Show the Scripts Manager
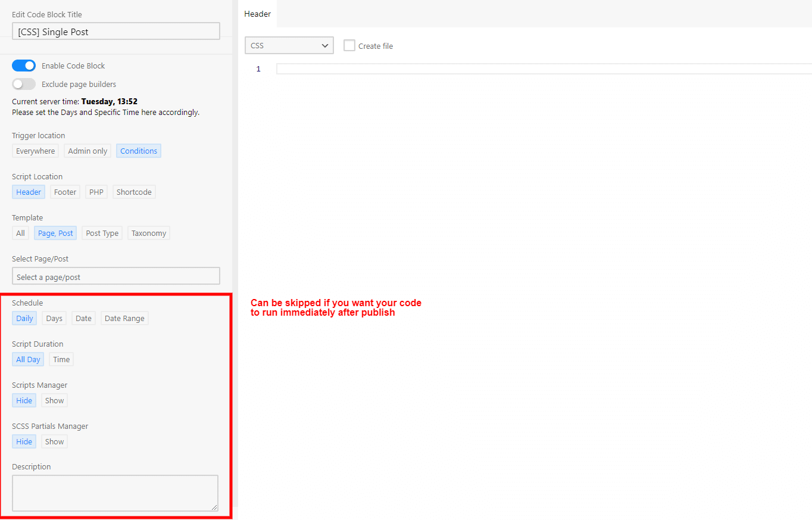The height and width of the screenshot is (520, 812). (54, 401)
